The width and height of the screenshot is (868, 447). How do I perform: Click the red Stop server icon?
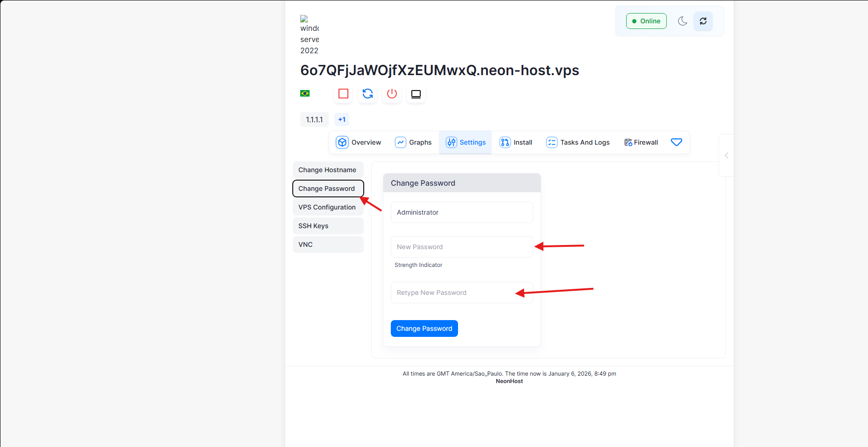click(343, 93)
